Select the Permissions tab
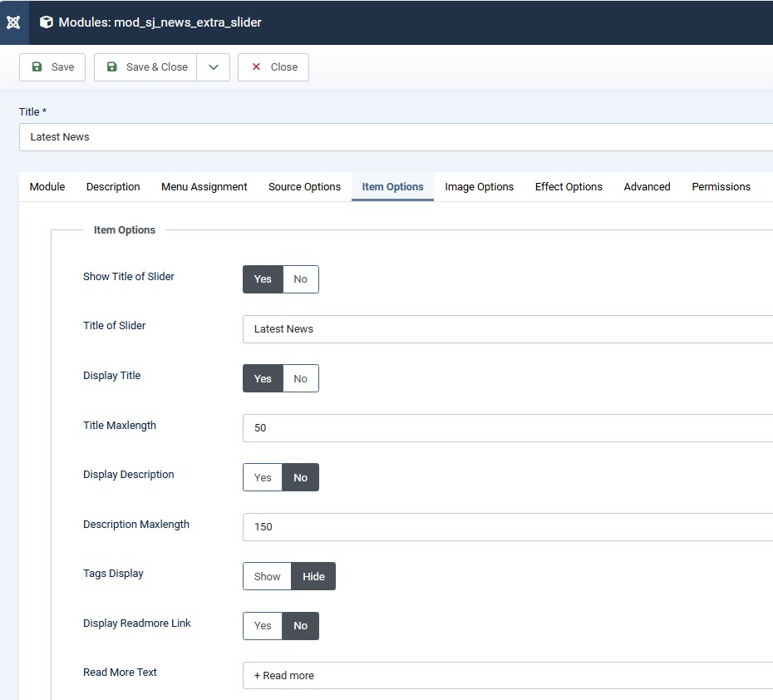 coord(721,187)
